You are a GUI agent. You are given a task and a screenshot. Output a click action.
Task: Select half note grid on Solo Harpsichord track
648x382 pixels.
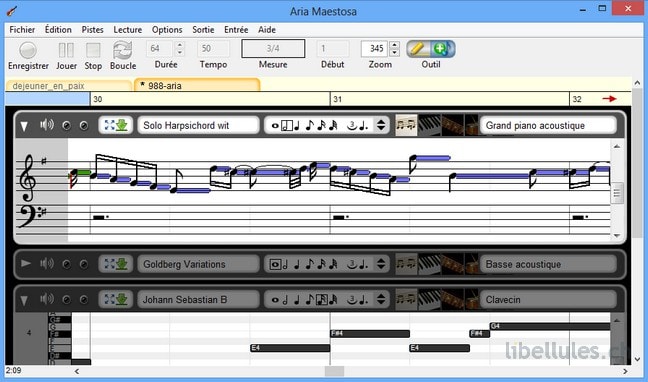[x=286, y=126]
